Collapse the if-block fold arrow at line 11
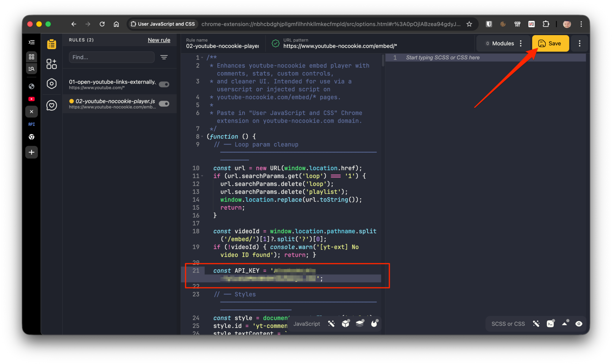The image size is (612, 364). pos(202,176)
